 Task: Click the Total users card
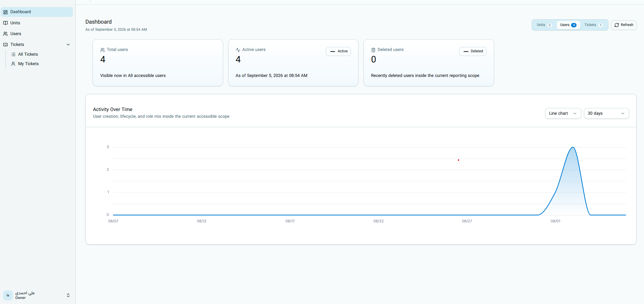158,63
